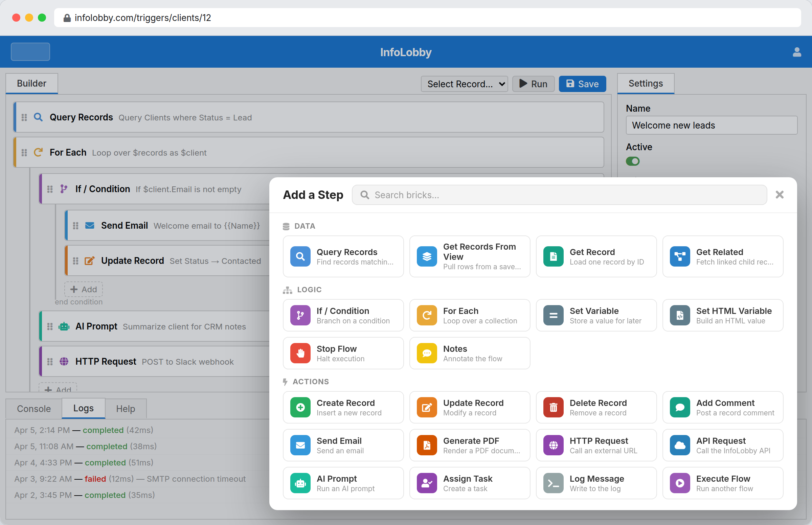Select the HTTP Request action brick
812x525 pixels.
(596, 445)
